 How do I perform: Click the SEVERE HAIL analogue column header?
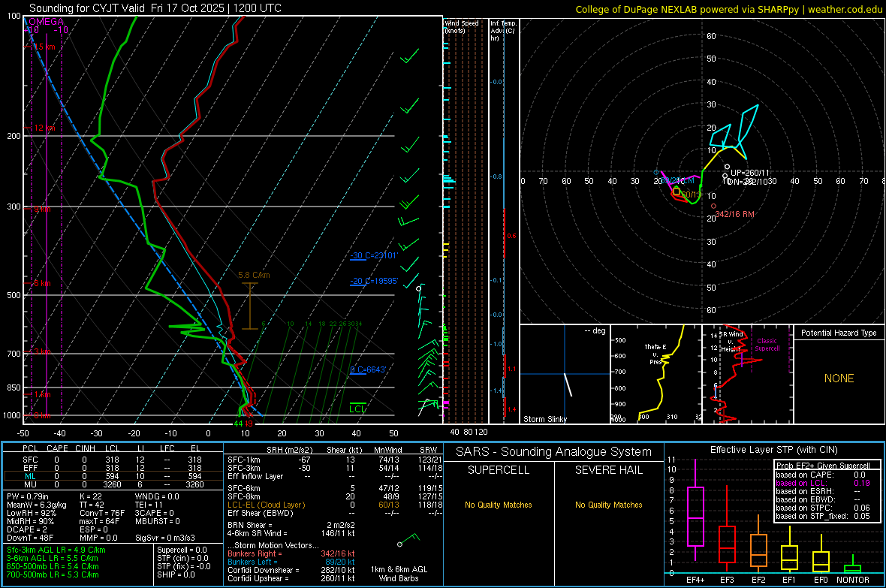click(608, 470)
